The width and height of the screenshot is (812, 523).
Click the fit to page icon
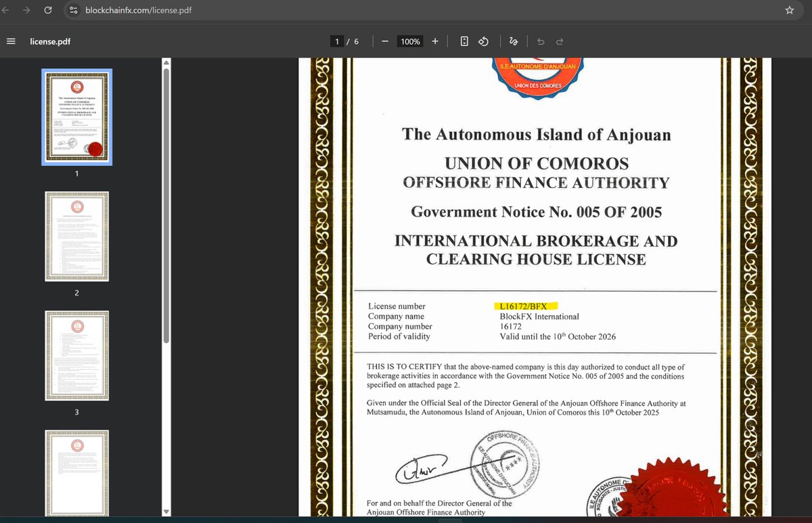(x=464, y=41)
